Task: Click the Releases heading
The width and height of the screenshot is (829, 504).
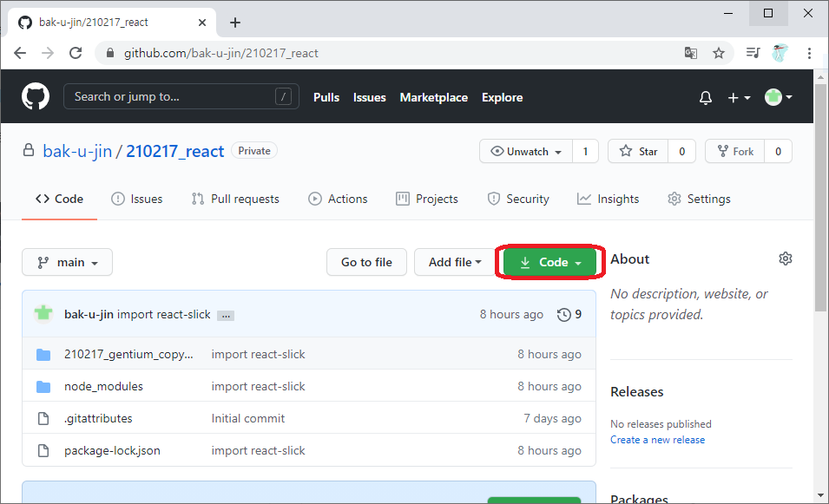Action: click(x=636, y=392)
